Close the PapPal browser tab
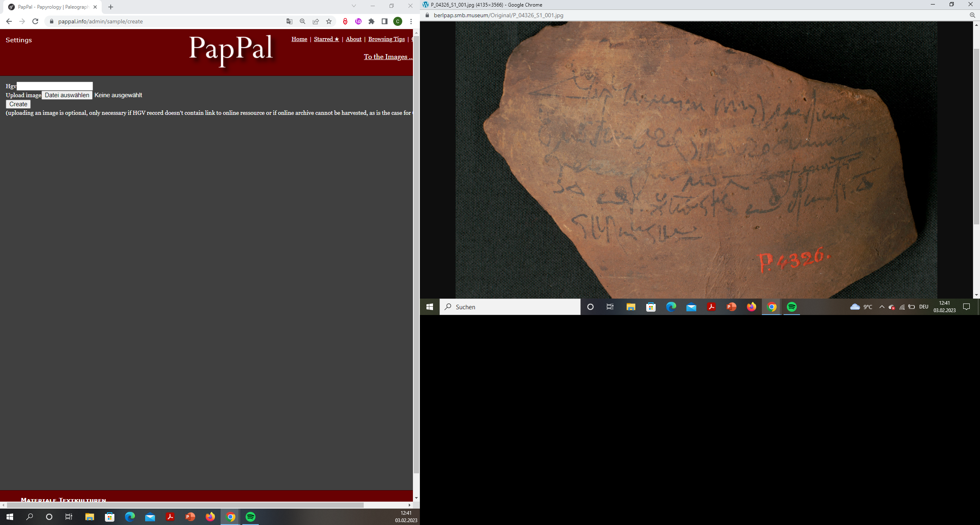This screenshot has width=980, height=525. 95,7
